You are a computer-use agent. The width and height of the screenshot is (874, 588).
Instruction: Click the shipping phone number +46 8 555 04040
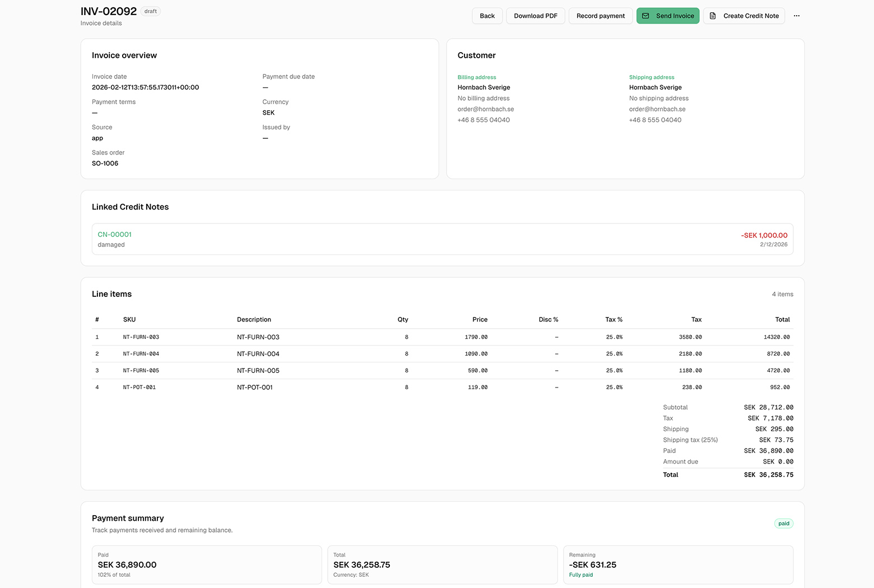point(655,120)
